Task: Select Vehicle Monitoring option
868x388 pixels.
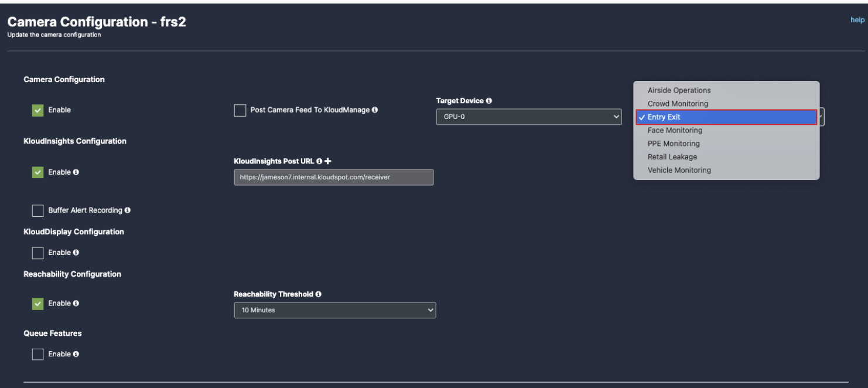Action: coord(726,170)
